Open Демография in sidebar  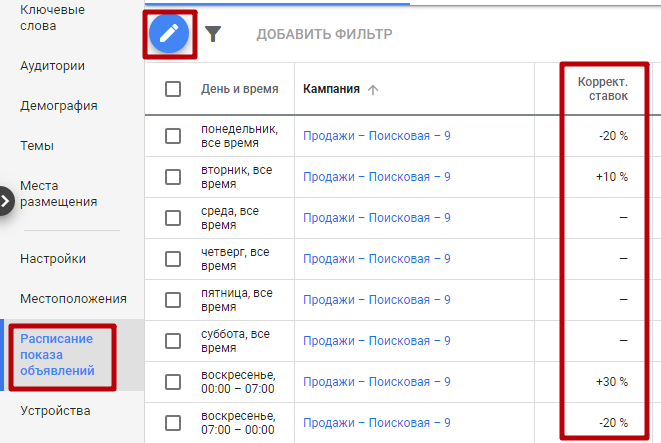pyautogui.click(x=59, y=106)
